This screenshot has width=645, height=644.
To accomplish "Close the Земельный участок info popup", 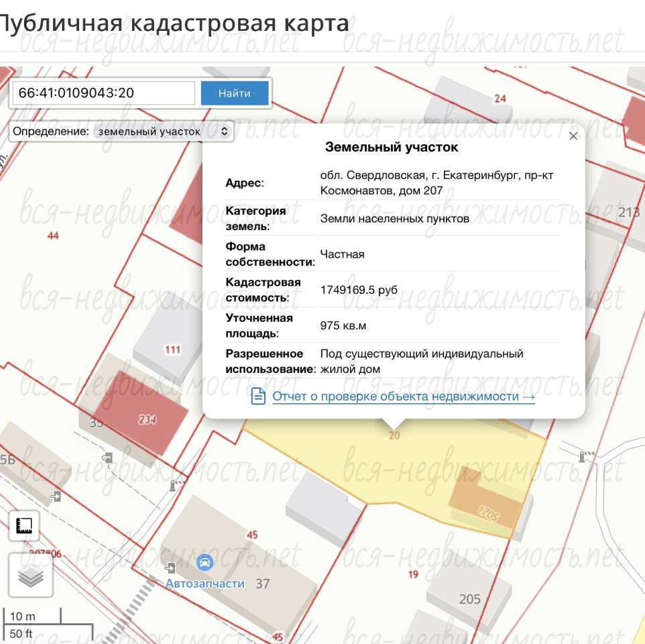I will coord(573,136).
